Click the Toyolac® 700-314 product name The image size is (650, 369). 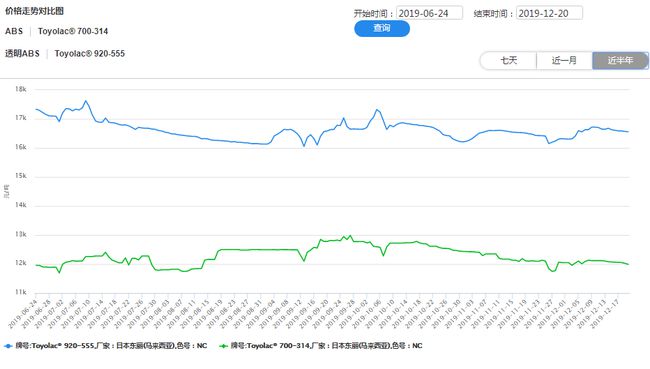(x=73, y=31)
